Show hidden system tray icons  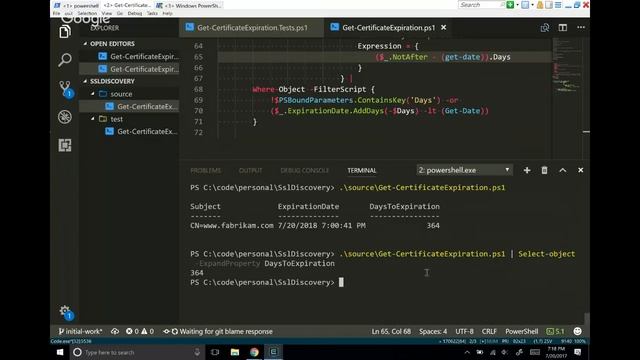[x=467, y=352]
